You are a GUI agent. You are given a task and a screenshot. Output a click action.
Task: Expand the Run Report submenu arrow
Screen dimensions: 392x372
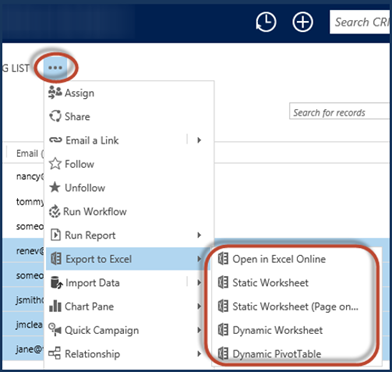point(199,235)
